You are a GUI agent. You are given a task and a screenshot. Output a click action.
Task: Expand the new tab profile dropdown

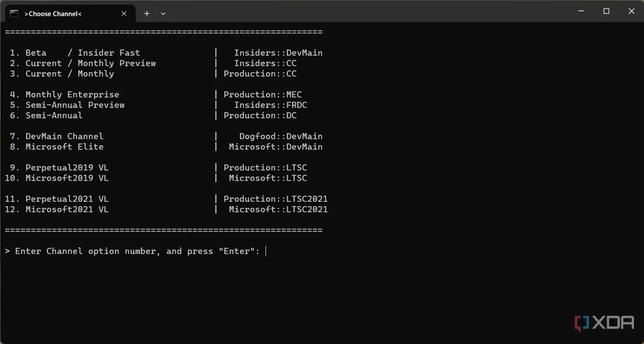click(163, 14)
